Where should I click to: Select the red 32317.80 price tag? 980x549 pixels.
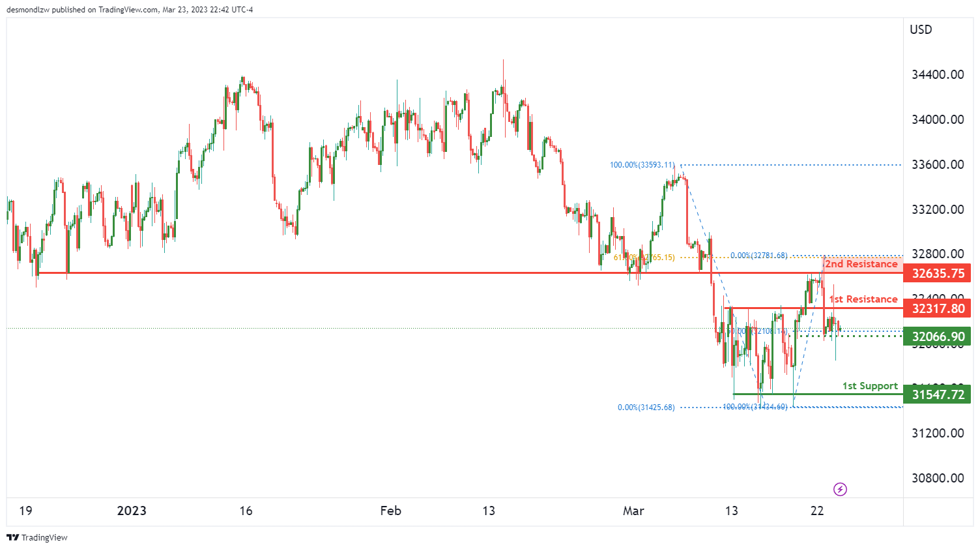point(937,308)
